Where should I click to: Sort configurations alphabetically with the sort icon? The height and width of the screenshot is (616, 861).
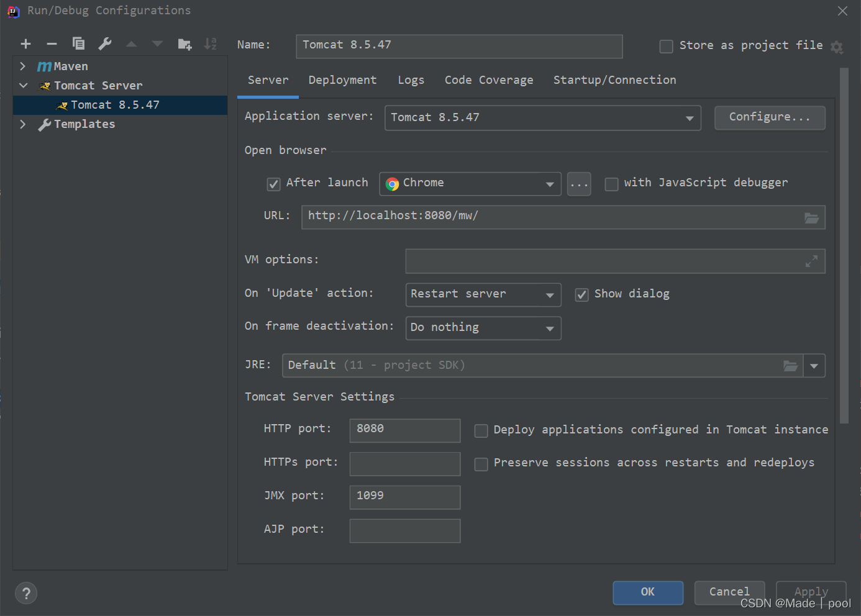click(x=211, y=43)
